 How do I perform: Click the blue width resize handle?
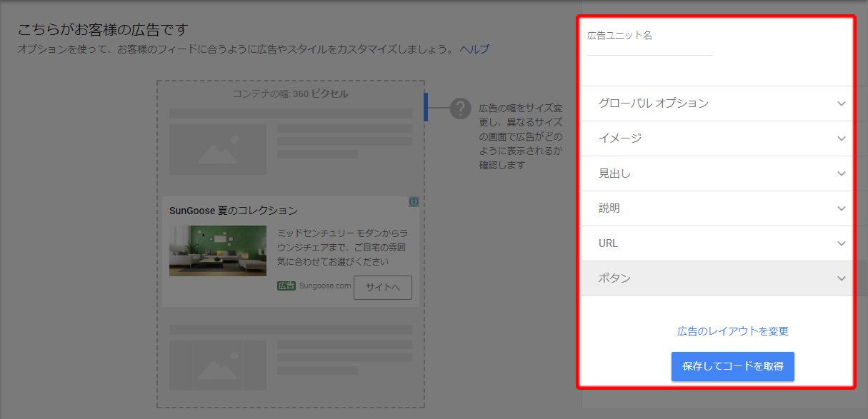[x=427, y=107]
